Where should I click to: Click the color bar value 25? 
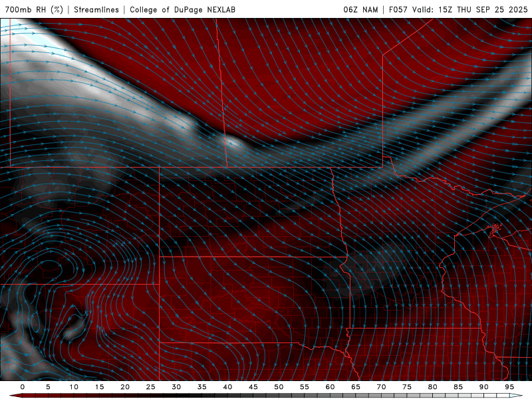pyautogui.click(x=151, y=387)
